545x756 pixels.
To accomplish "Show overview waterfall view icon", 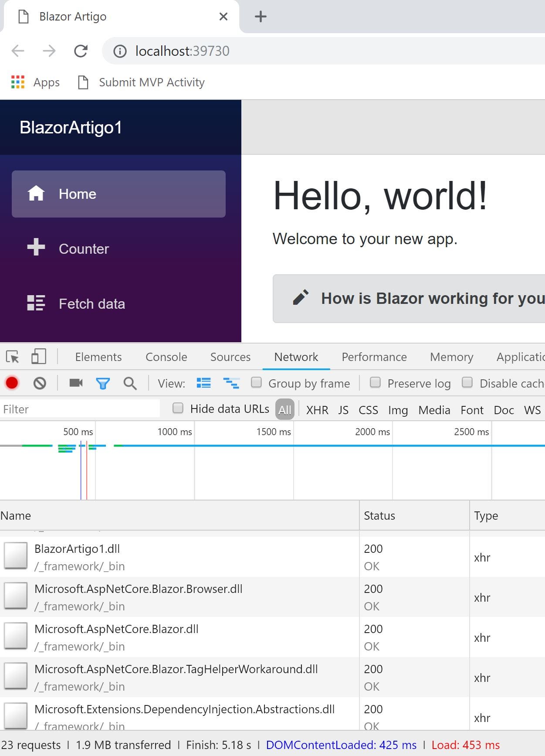I will coord(231,383).
